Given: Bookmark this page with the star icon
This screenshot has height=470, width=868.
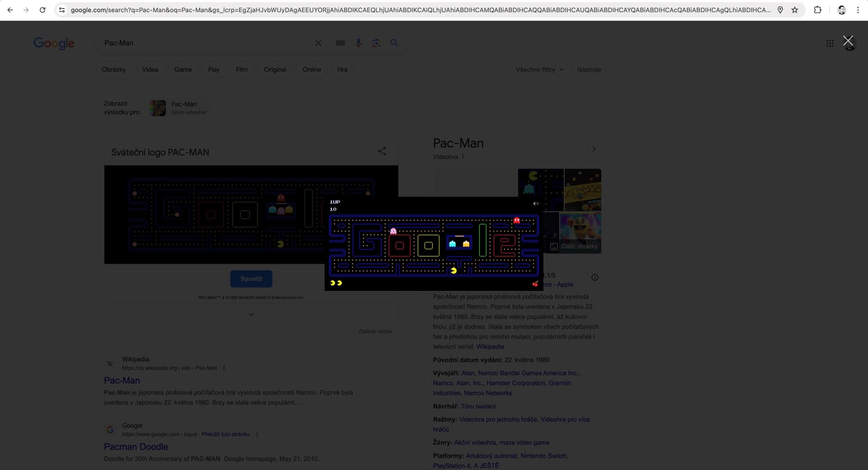Looking at the screenshot, I should point(795,10).
